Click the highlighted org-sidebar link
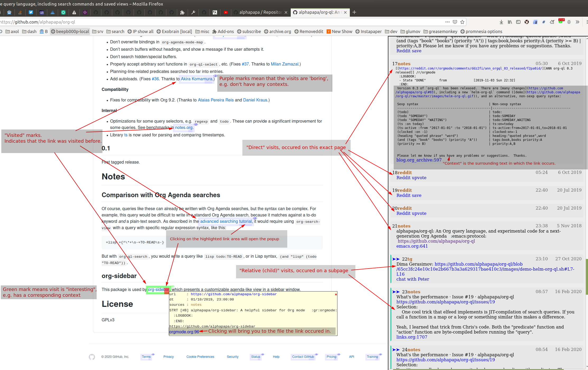Image resolution: width=588 pixels, height=370 pixels. [x=158, y=290]
